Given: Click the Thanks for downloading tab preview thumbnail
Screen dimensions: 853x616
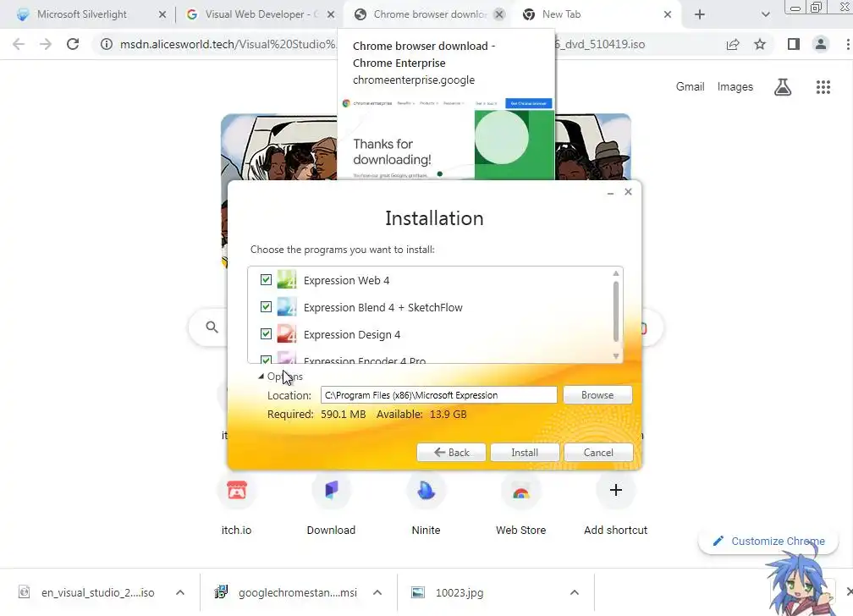Looking at the screenshot, I should [446, 138].
